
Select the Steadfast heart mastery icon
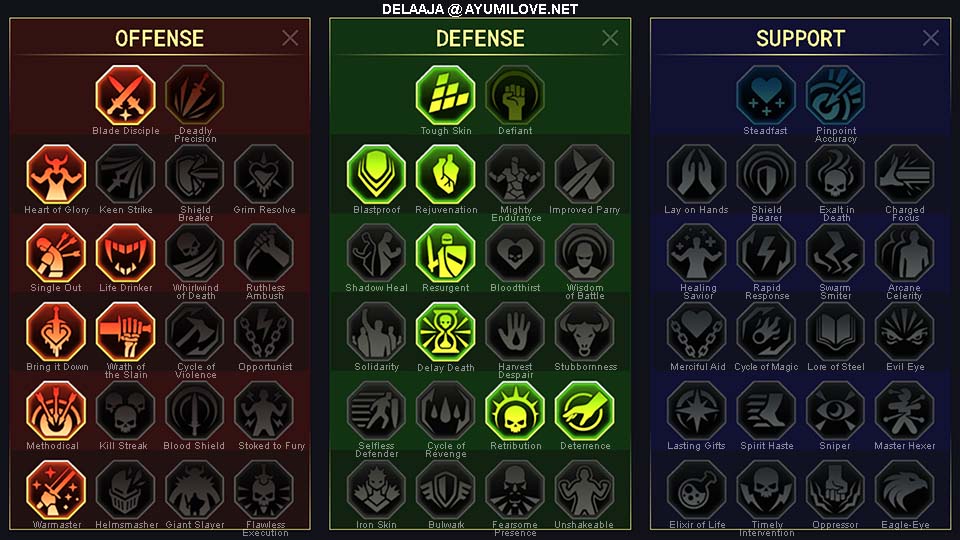(766, 95)
